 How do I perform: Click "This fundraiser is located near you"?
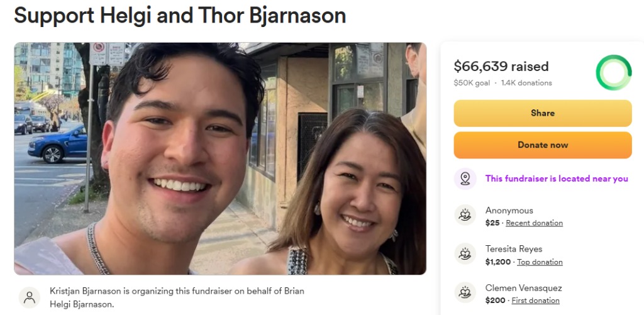557,179
